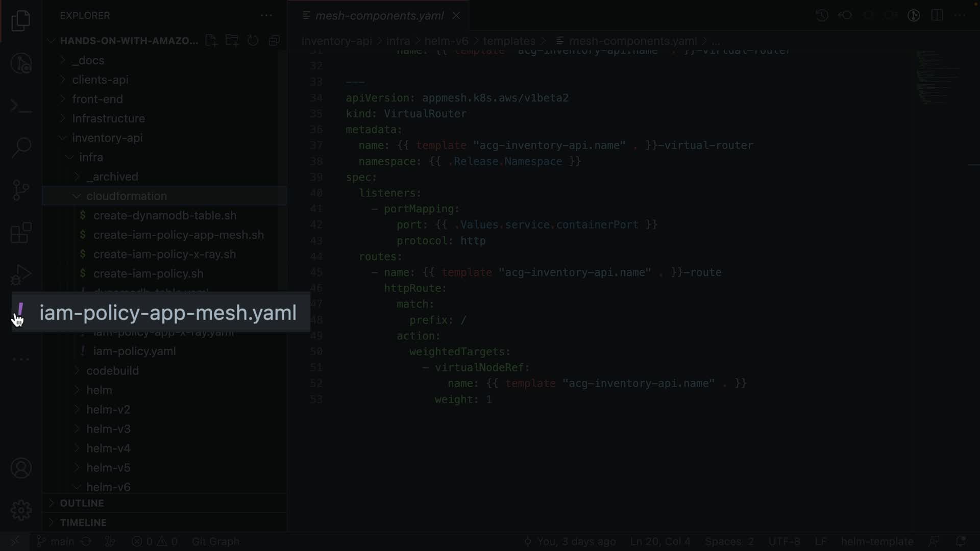The height and width of the screenshot is (551, 980).
Task: Expand the OUTLINE section
Action: (x=82, y=503)
